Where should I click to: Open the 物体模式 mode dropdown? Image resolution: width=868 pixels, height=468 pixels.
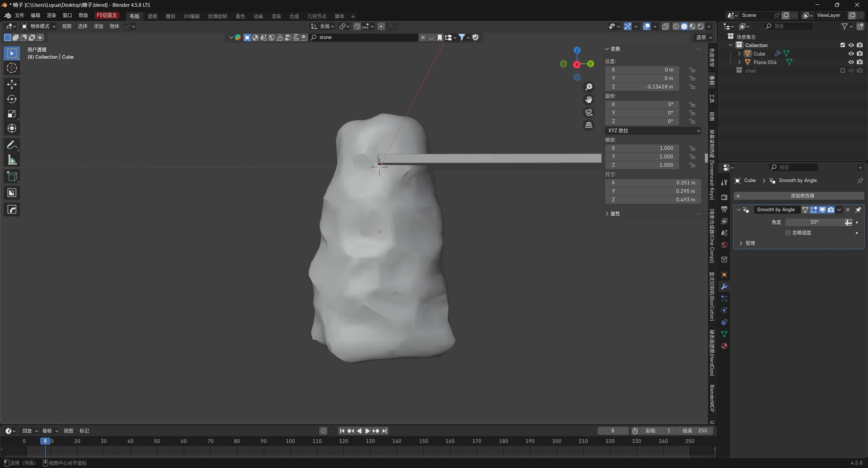click(38, 26)
